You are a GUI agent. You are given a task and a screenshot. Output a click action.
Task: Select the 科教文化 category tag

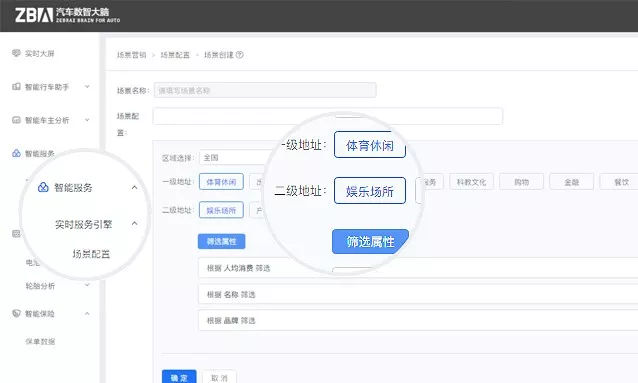coord(472,182)
